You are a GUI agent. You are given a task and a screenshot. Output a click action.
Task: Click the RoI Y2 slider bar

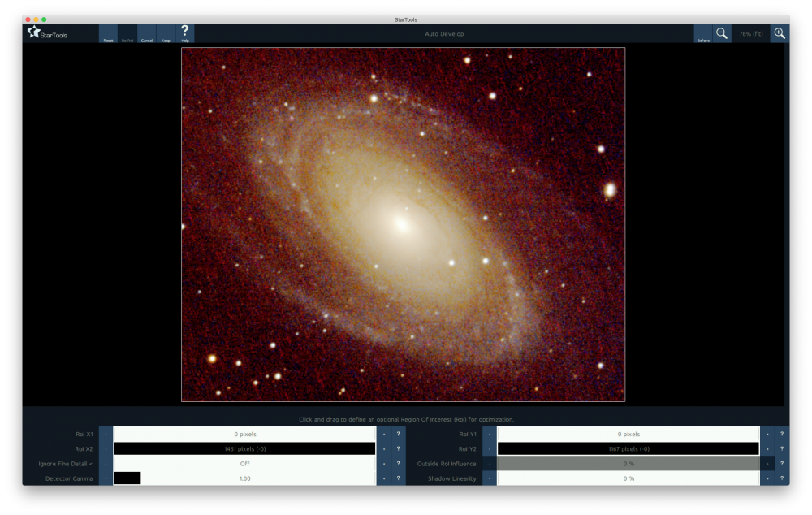click(x=628, y=448)
